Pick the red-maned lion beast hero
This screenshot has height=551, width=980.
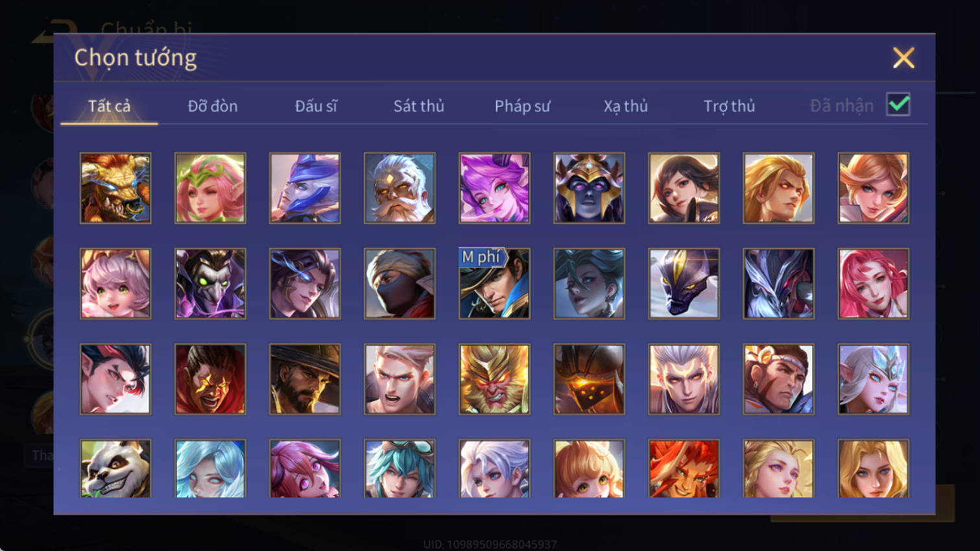click(684, 469)
